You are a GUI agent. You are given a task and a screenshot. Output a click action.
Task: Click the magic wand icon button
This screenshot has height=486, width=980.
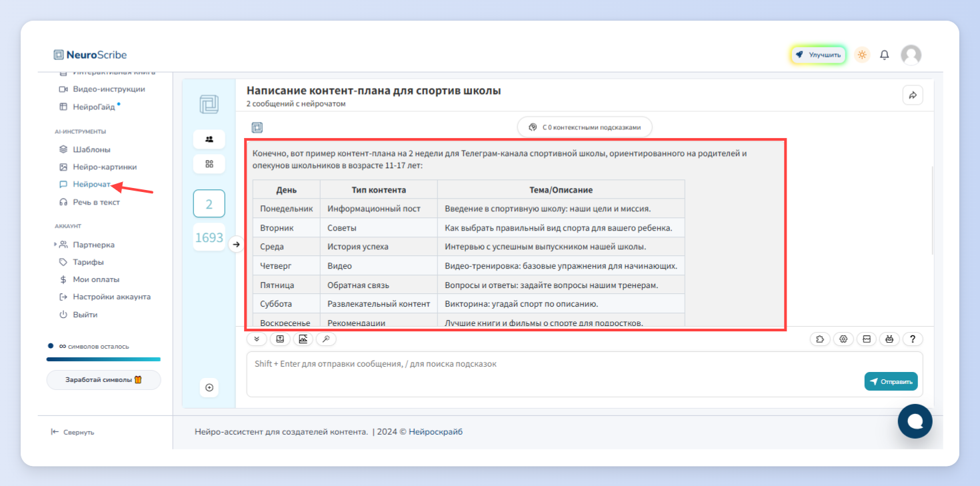[x=326, y=339]
